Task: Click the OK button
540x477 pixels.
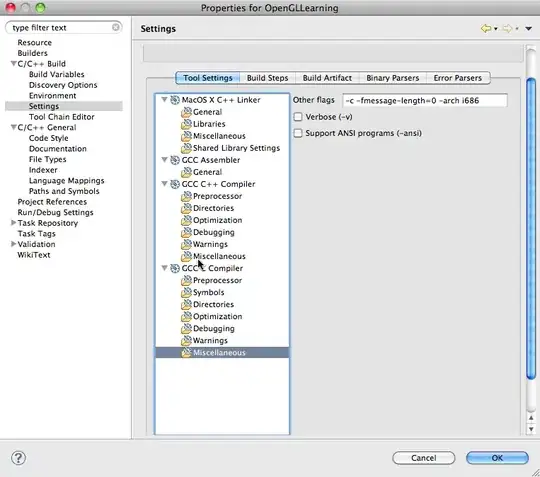Action: click(497, 458)
